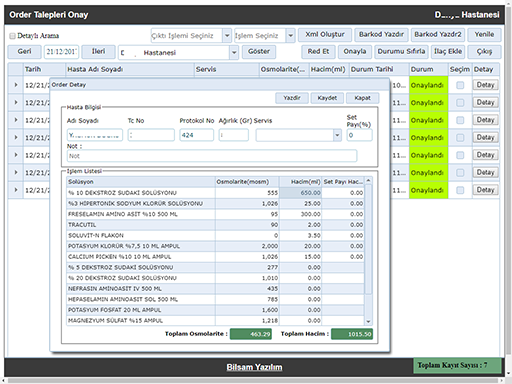Click the Tc No input field
Viewport: 512px width, 384px height.
pos(151,135)
